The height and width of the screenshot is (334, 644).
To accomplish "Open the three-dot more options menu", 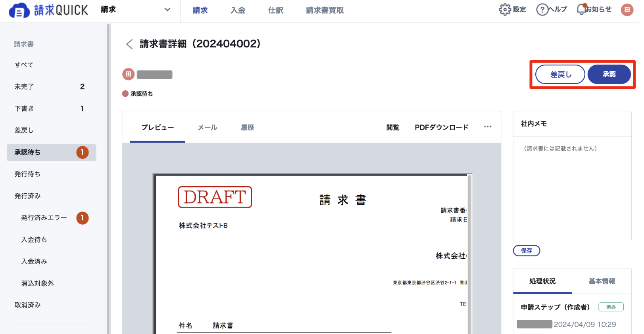I will click(488, 127).
